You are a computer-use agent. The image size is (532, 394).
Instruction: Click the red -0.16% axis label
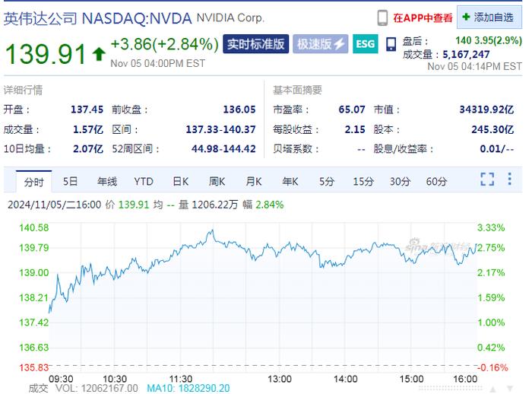(x=492, y=367)
